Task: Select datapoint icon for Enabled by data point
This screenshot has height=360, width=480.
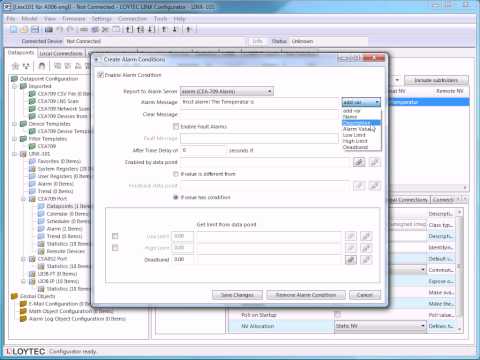Action: click(x=359, y=162)
